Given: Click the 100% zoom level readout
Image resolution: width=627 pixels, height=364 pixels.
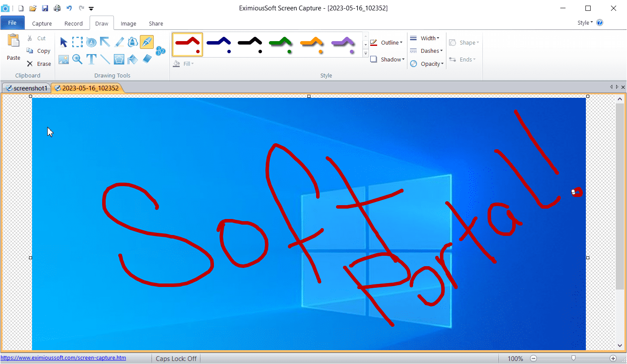Looking at the screenshot, I should [515, 358].
